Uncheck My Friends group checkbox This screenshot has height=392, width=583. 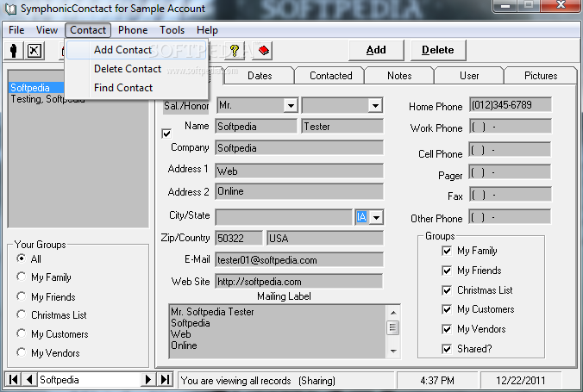447,271
